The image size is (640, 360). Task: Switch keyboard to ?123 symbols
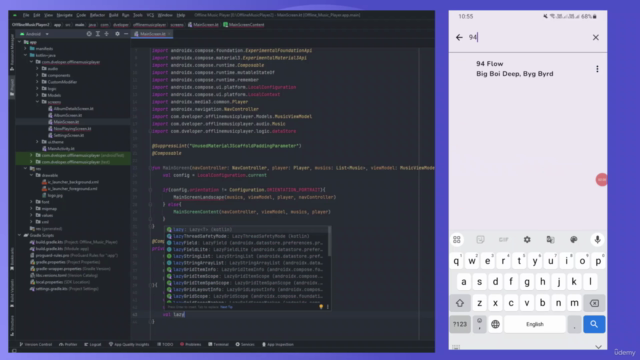tap(460, 324)
